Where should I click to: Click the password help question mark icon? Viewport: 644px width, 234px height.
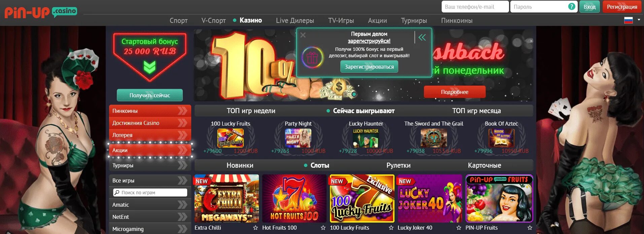[571, 6]
